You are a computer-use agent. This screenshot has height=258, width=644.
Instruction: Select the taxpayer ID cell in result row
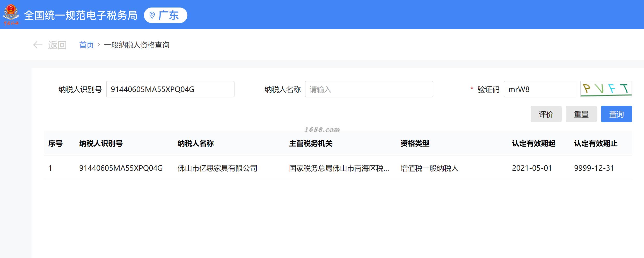click(121, 168)
